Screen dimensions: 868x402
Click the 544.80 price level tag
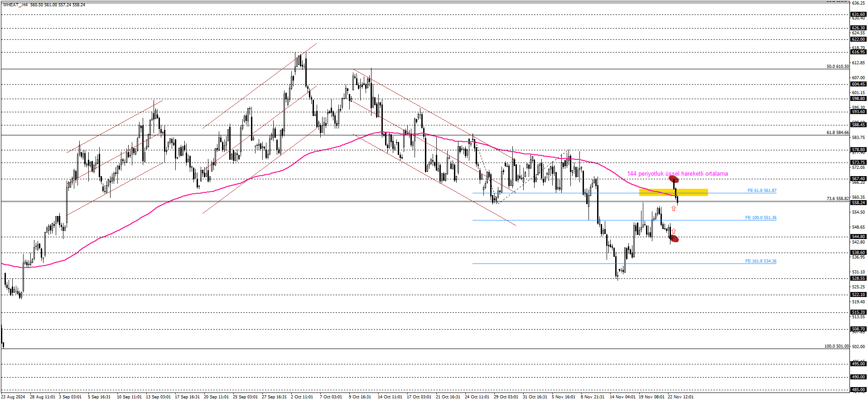point(858,237)
